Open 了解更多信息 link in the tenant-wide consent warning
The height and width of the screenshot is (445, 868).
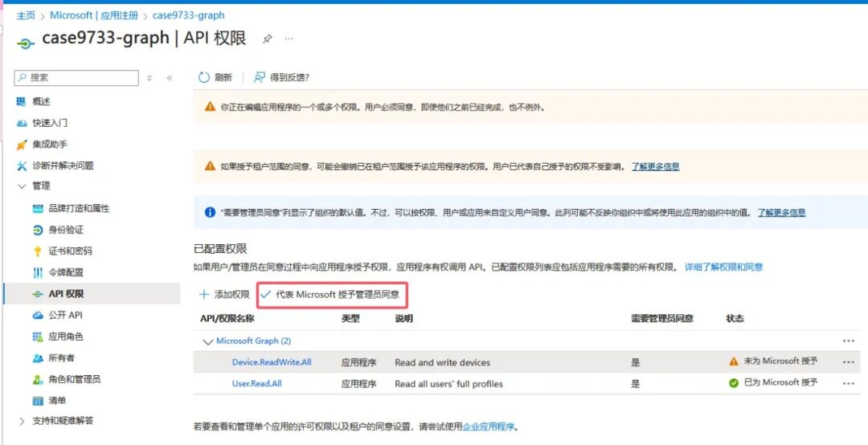pyautogui.click(x=656, y=166)
